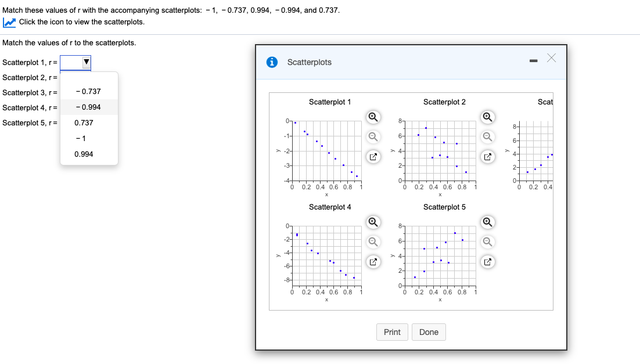Click the 'Scatterplot 2, r =' label

(x=30, y=78)
